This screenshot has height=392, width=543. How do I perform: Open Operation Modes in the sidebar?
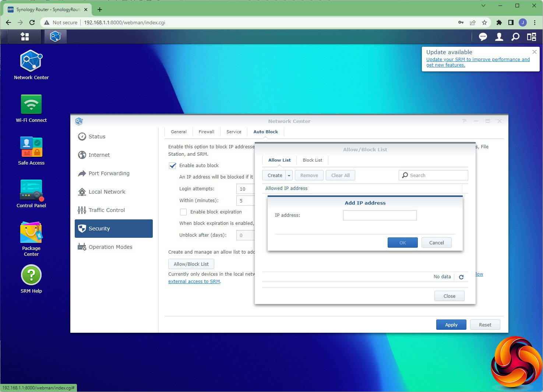point(114,247)
